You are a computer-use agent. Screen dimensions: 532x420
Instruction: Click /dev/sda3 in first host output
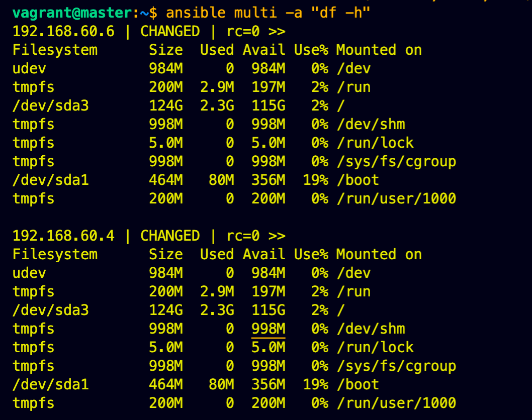coord(51,106)
